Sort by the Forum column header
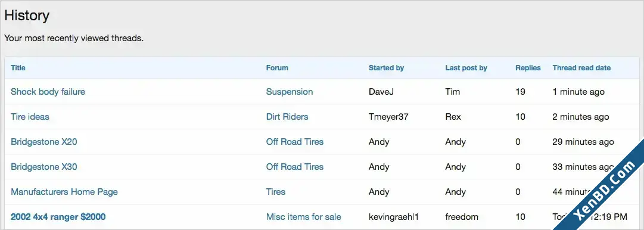 277,68
